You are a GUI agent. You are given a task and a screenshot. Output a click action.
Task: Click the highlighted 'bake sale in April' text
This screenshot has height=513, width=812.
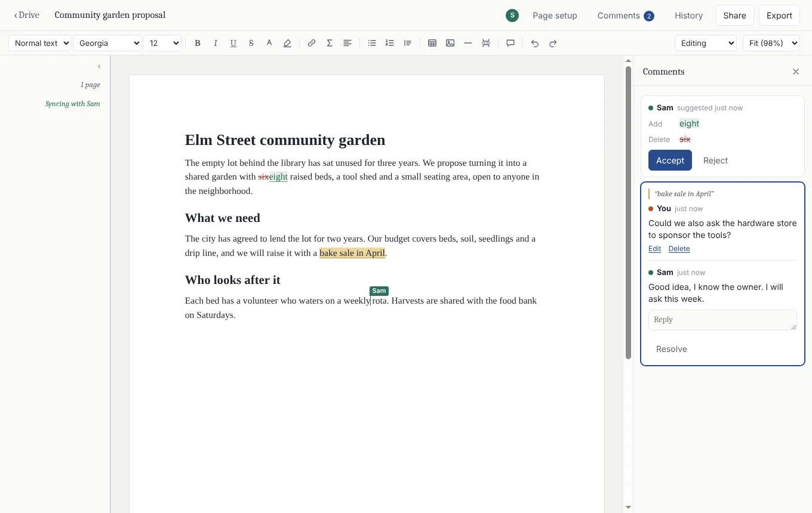tap(352, 253)
